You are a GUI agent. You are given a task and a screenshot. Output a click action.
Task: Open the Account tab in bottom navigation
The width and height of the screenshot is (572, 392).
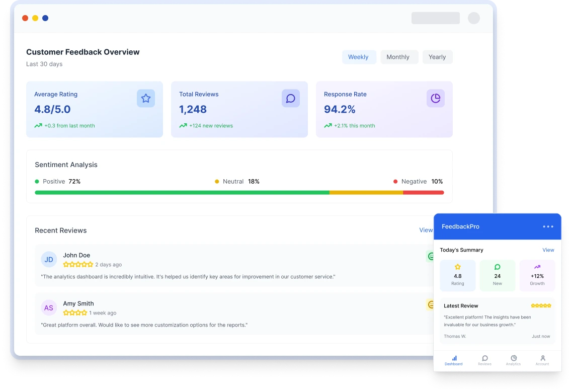point(542,360)
